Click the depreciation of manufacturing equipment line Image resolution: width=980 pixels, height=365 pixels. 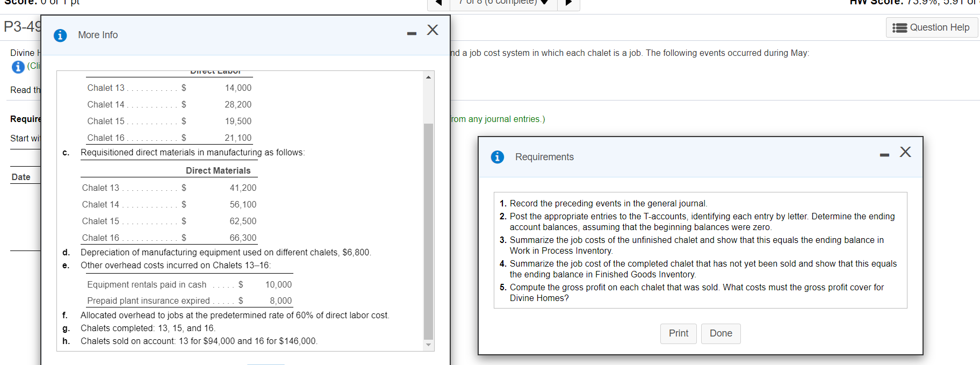(226, 253)
